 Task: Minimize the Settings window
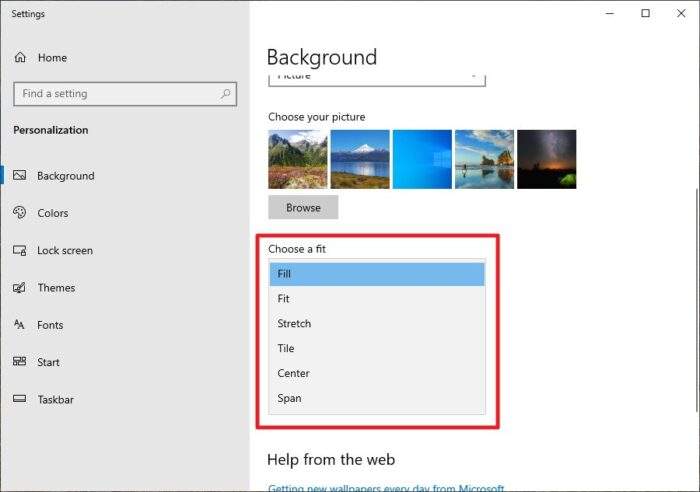coord(610,13)
